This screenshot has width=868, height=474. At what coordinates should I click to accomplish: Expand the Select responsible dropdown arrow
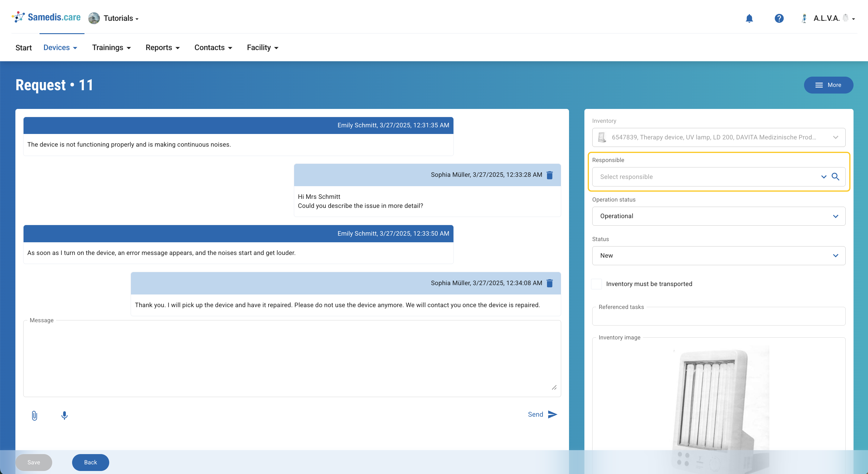pyautogui.click(x=824, y=177)
